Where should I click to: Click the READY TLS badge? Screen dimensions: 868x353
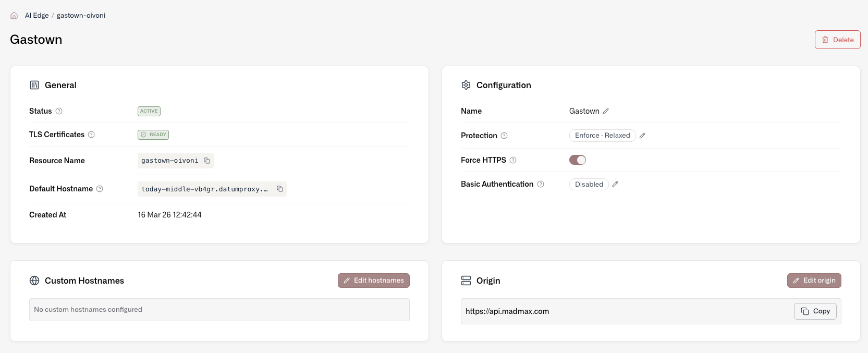(153, 135)
